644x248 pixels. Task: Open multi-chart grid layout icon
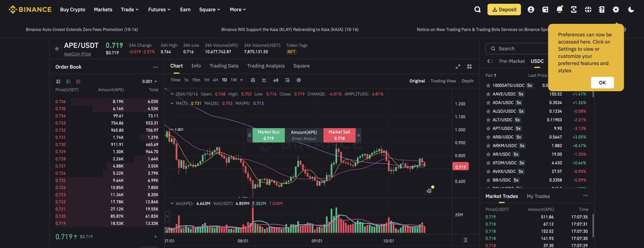pyautogui.click(x=469, y=66)
